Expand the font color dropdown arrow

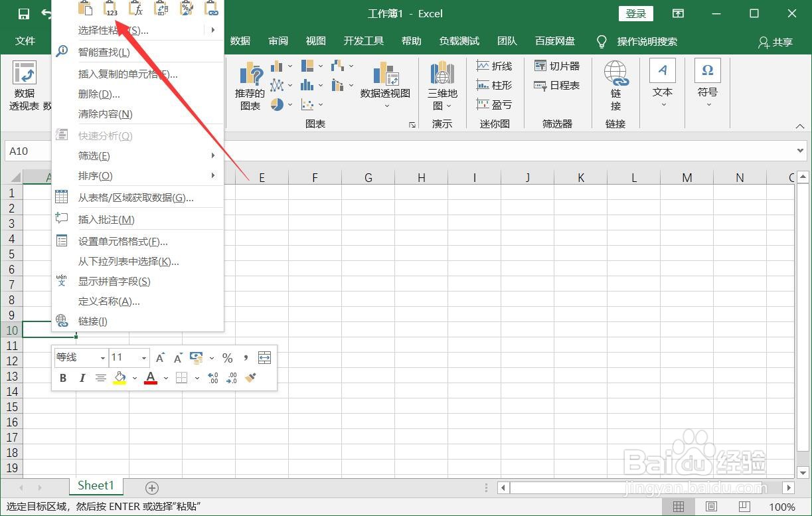tap(166, 378)
